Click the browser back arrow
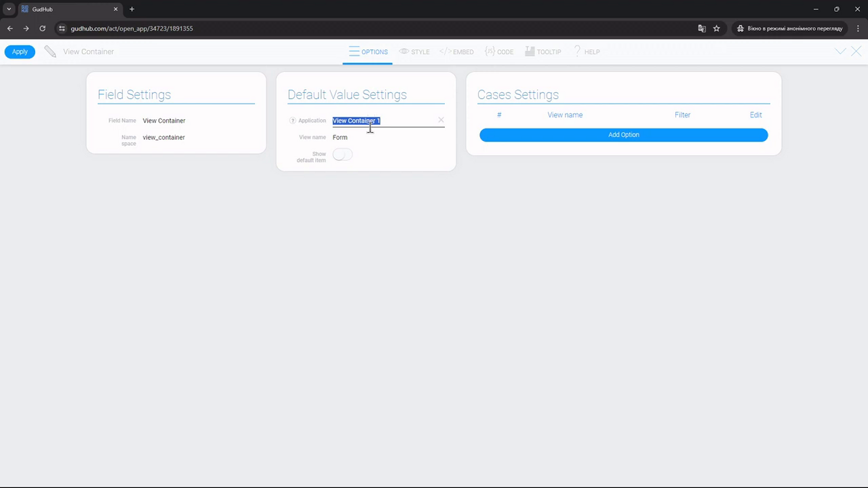Image resolution: width=868 pixels, height=488 pixels. [x=10, y=28]
